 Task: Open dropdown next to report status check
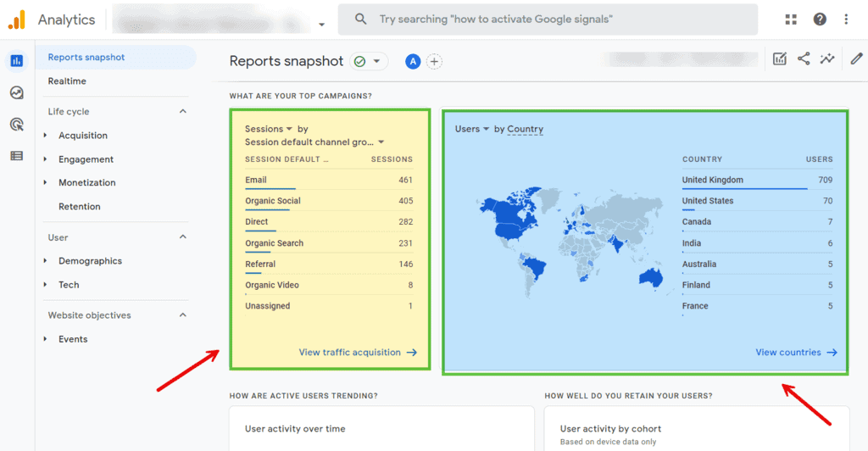376,61
